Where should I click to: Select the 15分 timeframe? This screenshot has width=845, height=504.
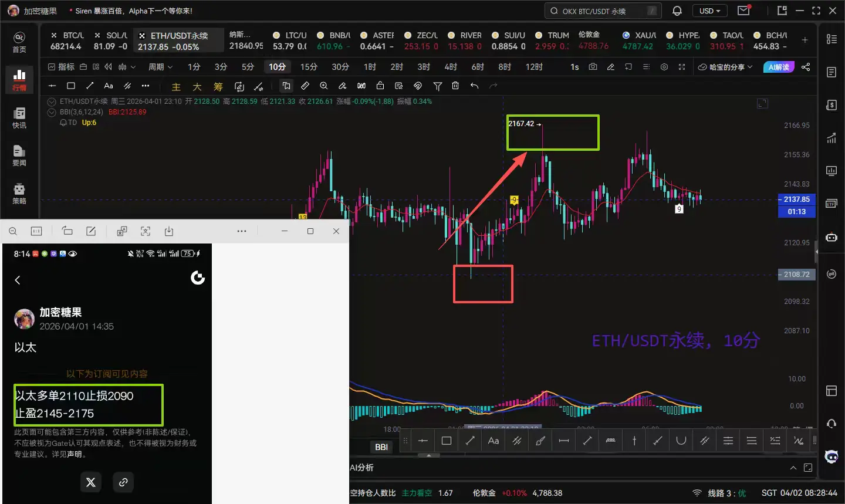point(309,67)
